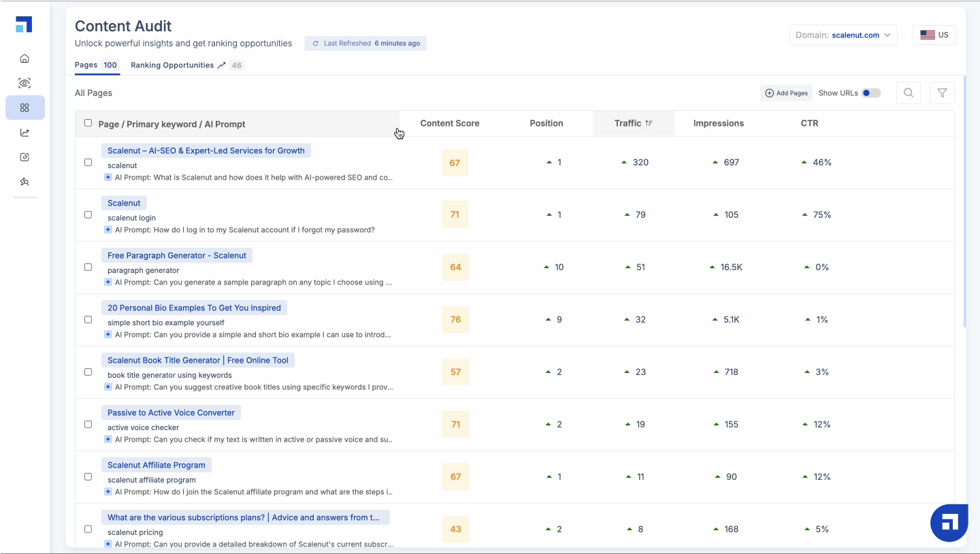Sort by the Content Score column header

pyautogui.click(x=450, y=123)
